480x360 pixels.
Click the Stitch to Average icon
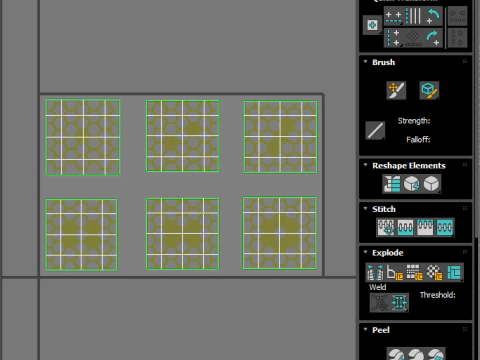coord(405,227)
